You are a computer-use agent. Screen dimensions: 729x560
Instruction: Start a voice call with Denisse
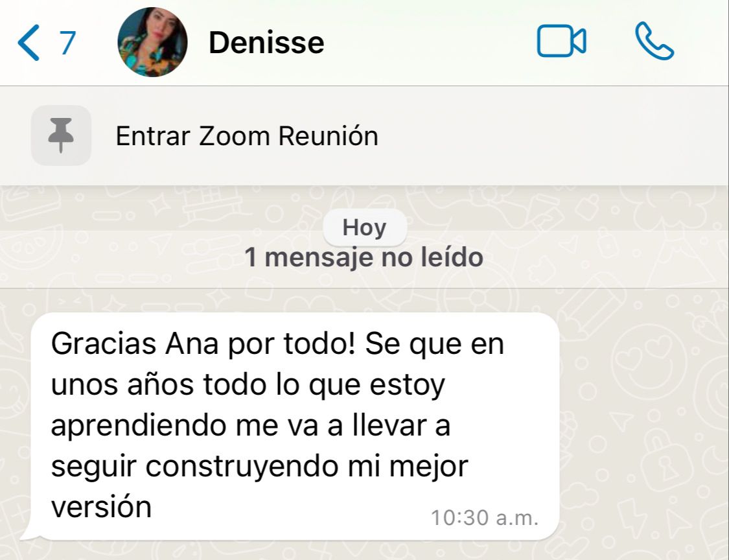click(x=654, y=41)
